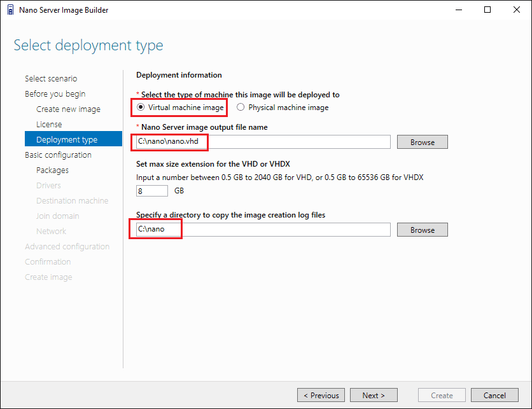Open the Basic configuration step
The width and height of the screenshot is (532, 409).
58,155
